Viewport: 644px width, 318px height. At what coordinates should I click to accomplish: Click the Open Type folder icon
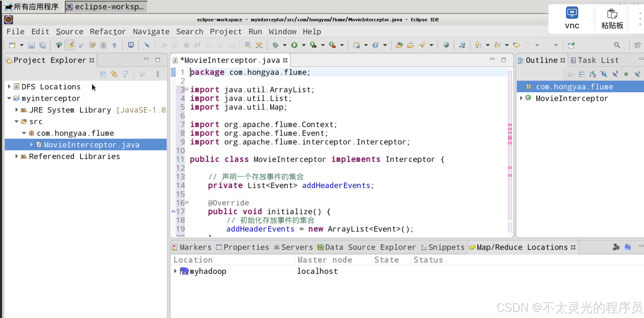(x=399, y=45)
